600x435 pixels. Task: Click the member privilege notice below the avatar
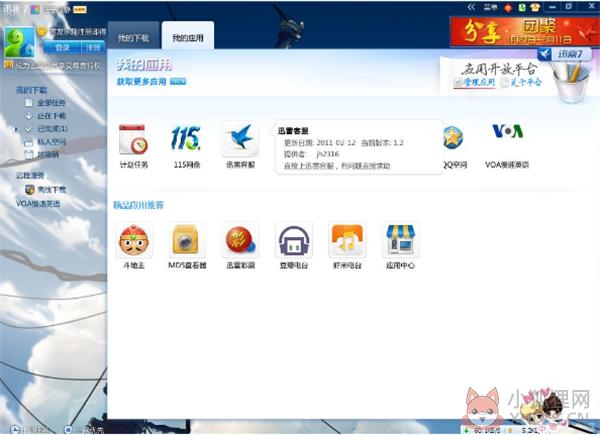[x=54, y=65]
